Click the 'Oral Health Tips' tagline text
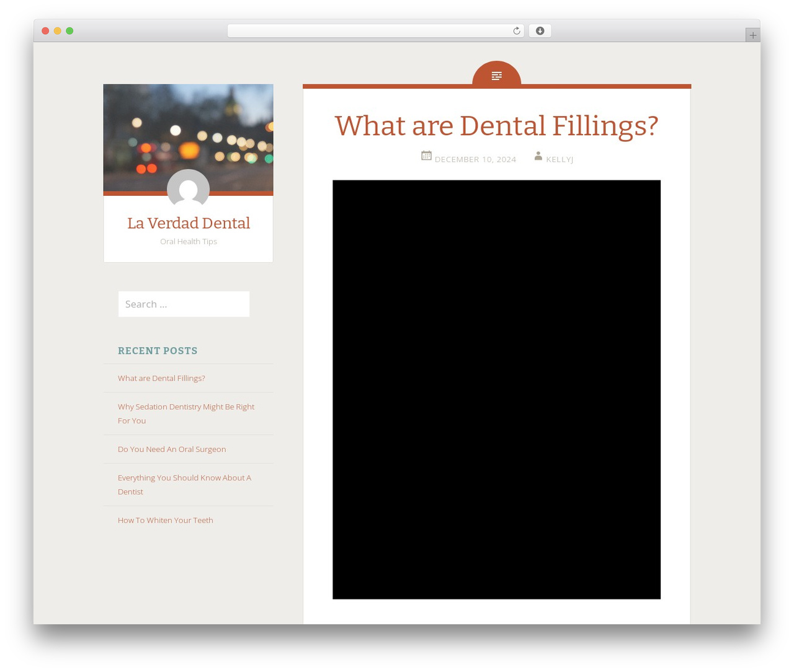 click(x=189, y=242)
